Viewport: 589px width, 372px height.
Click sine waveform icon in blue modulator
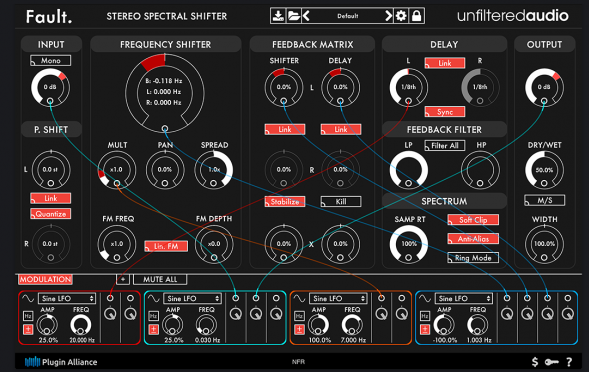(424, 298)
